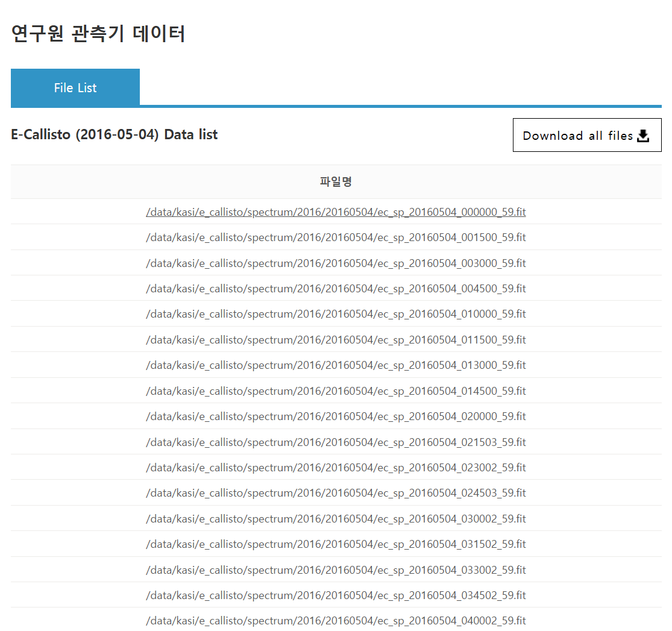
Task: Open file ec_sp_20160504_030002_59.fit link
Action: pos(336,519)
